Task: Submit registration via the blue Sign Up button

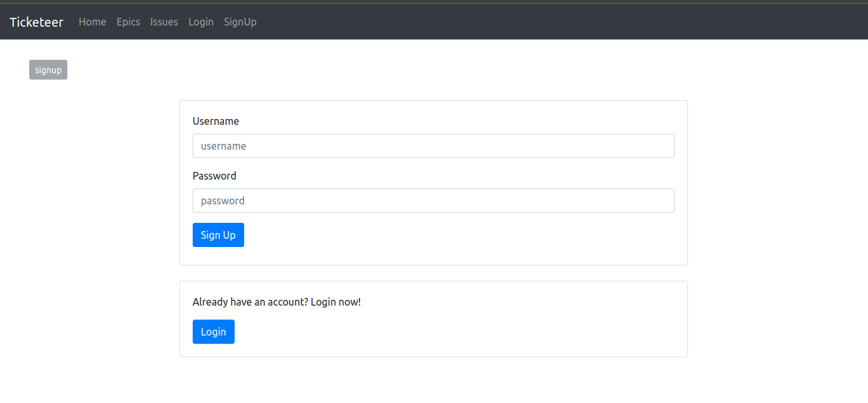Action: click(x=218, y=235)
